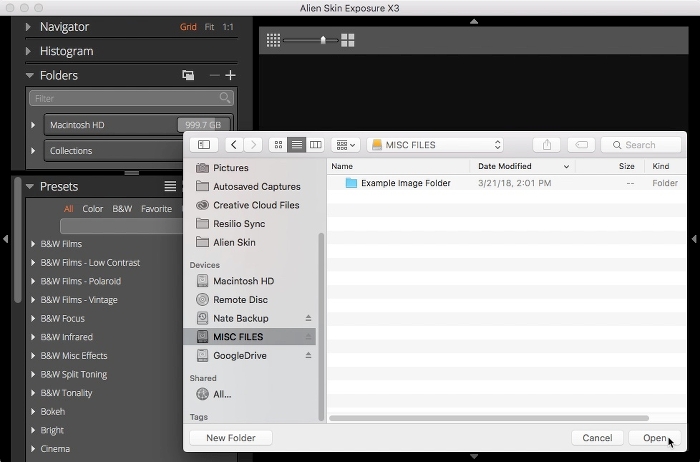Screen dimensions: 700x462
Task: Expand the B&W Films preset group
Action: (x=33, y=244)
